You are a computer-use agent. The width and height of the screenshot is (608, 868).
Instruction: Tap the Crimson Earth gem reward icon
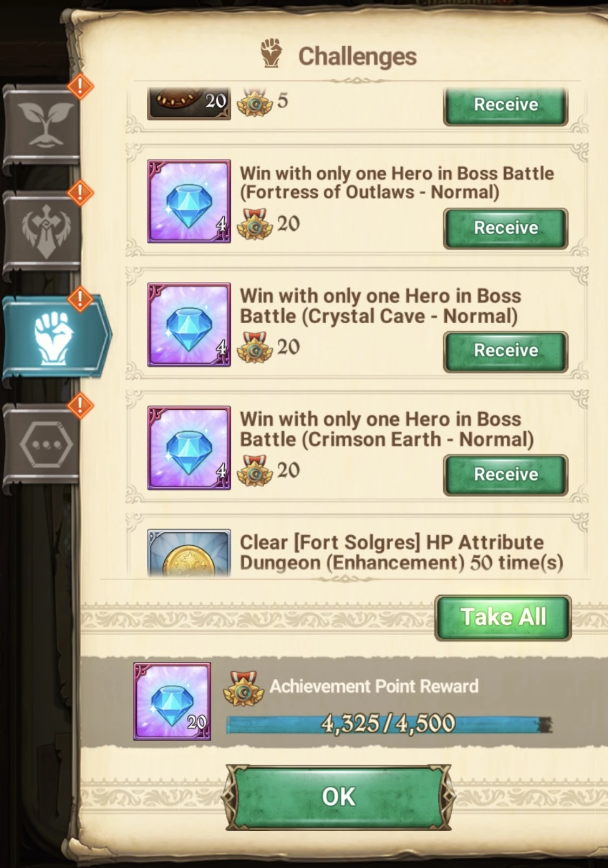click(x=189, y=448)
